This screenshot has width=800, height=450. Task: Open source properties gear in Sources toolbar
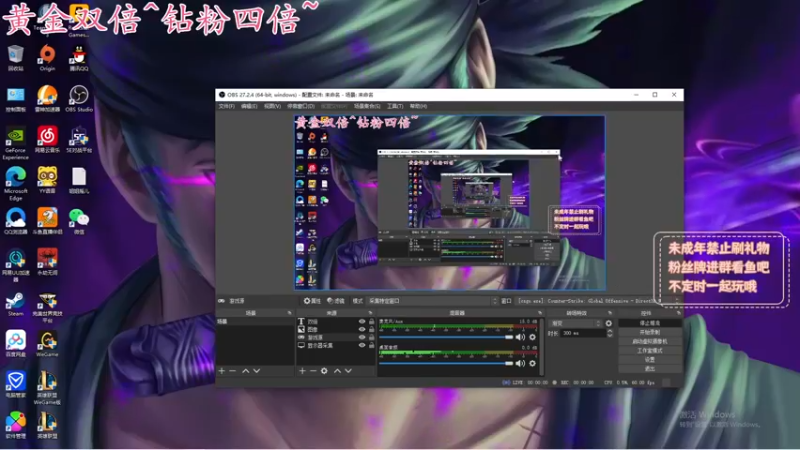324,371
